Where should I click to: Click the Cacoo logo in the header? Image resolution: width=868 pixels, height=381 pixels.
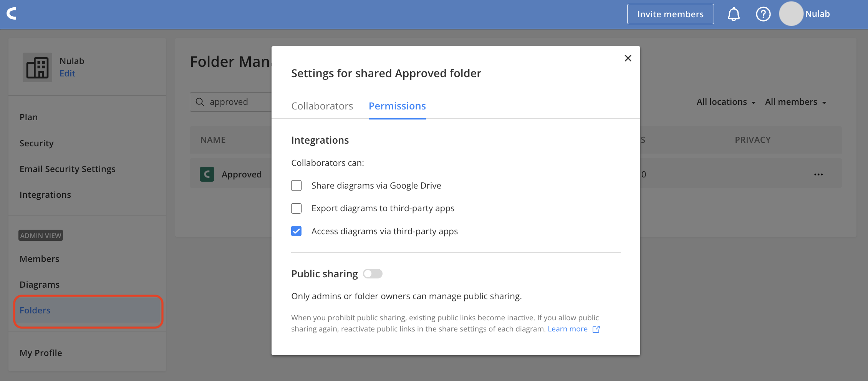(12, 14)
